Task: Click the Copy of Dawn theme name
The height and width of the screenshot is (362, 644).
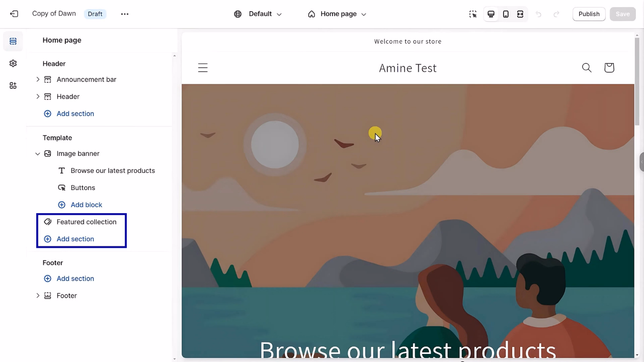Action: tap(54, 14)
